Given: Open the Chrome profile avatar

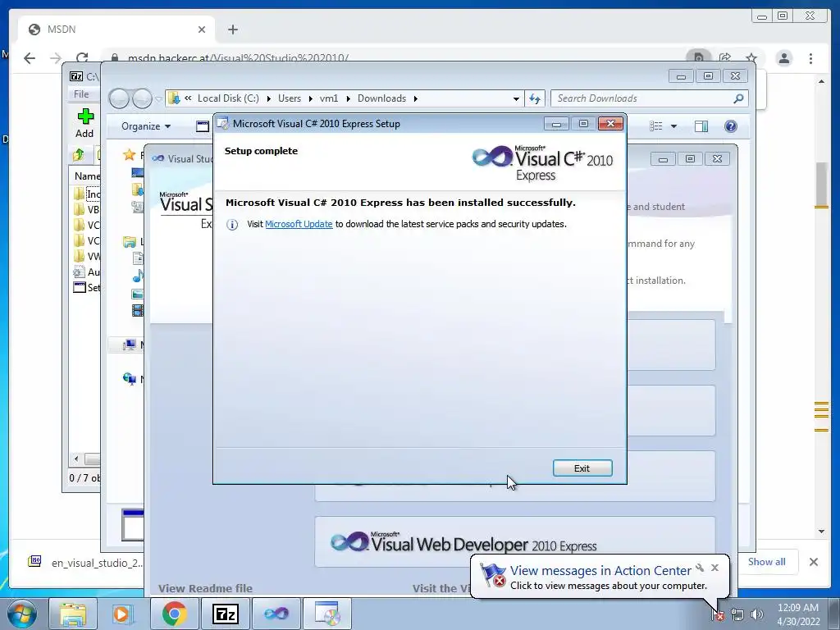Looking at the screenshot, I should tap(783, 58).
